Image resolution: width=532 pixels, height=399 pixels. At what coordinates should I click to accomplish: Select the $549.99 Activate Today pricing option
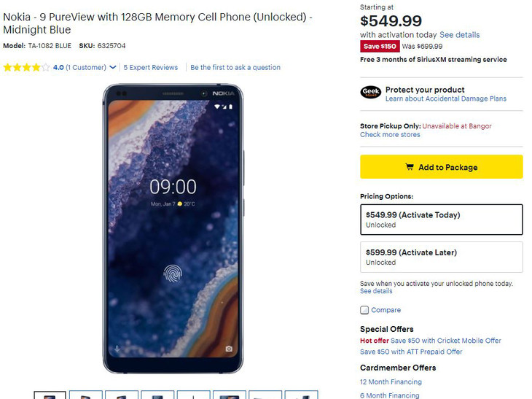[442, 220]
